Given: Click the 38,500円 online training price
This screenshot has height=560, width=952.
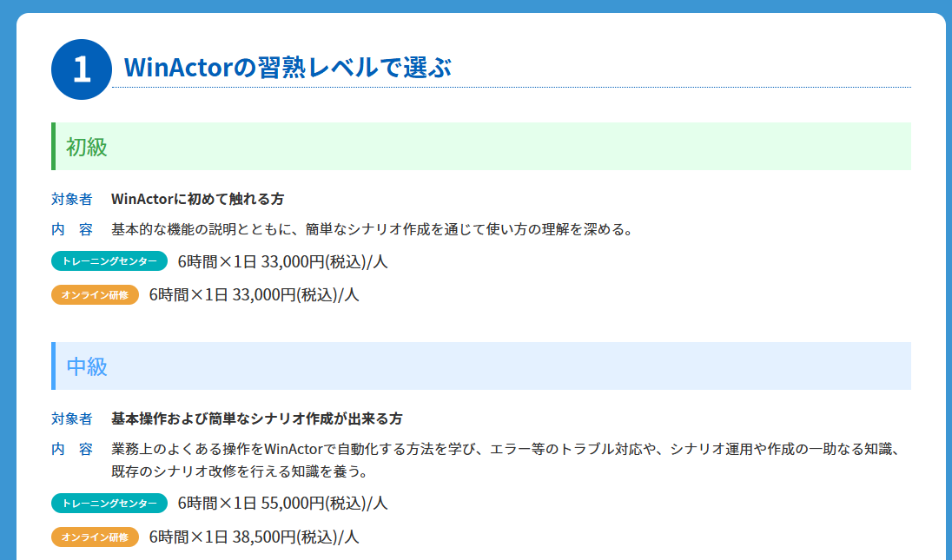Looking at the screenshot, I should 254,537.
